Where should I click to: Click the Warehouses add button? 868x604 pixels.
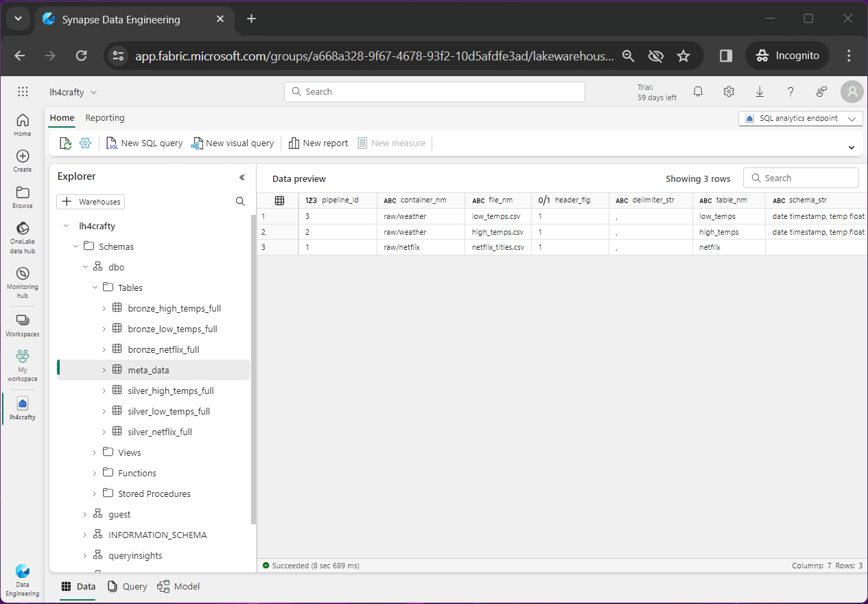click(x=91, y=202)
